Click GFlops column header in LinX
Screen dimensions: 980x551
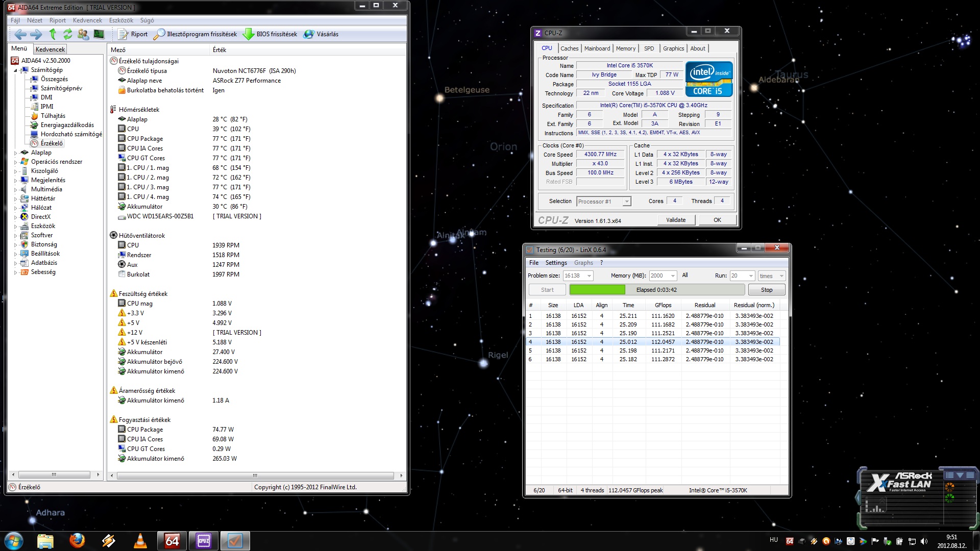pos(663,305)
